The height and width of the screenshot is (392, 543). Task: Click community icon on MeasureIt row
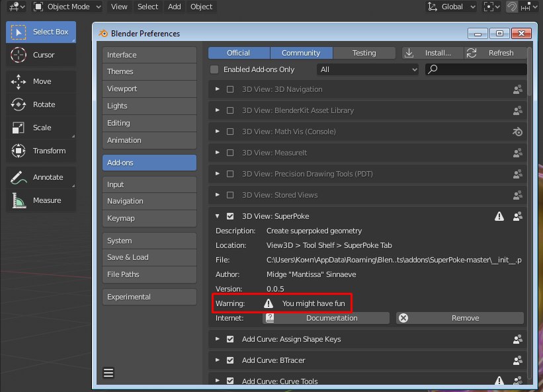(517, 153)
